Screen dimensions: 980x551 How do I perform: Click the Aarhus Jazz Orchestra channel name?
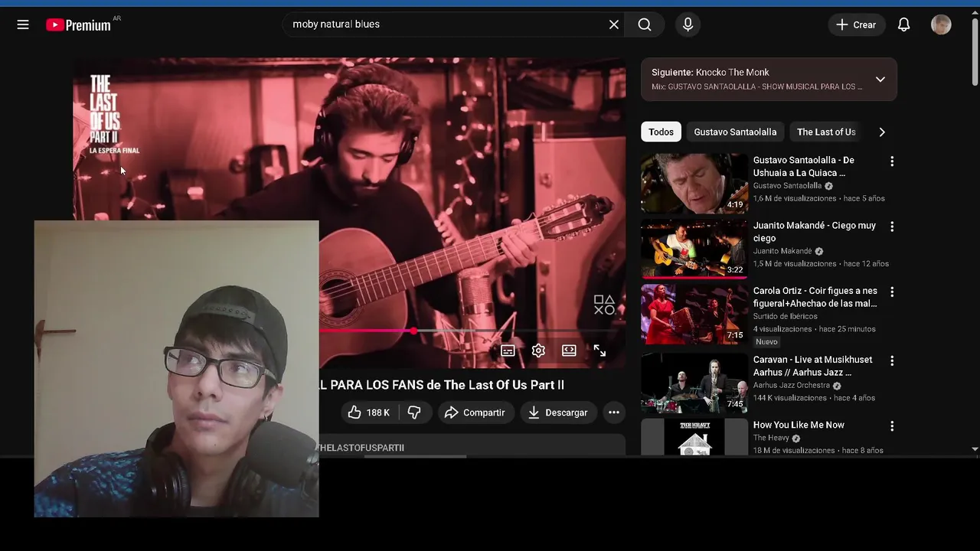tap(792, 386)
